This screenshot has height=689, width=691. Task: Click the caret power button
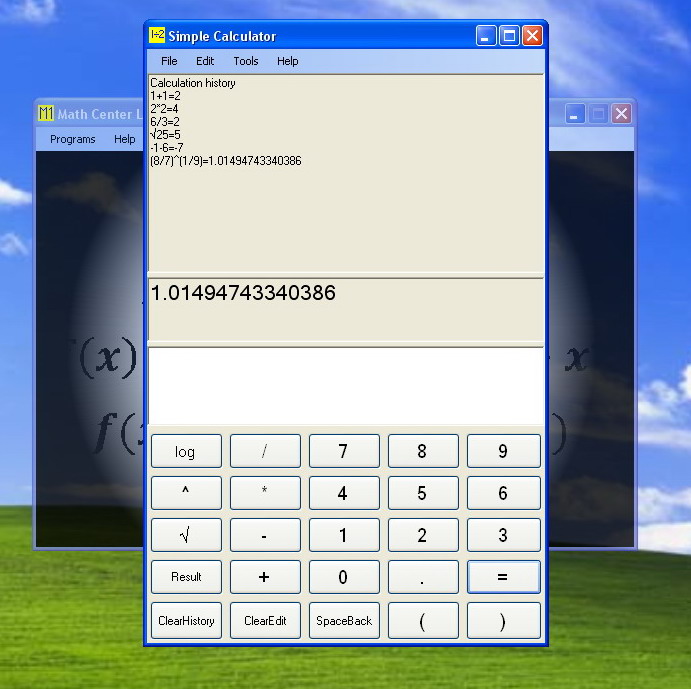point(186,493)
